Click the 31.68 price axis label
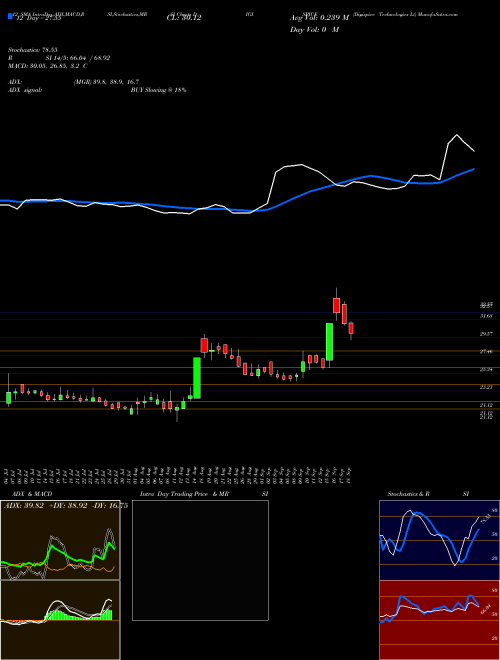This screenshot has height=660, width=500. [x=487, y=316]
